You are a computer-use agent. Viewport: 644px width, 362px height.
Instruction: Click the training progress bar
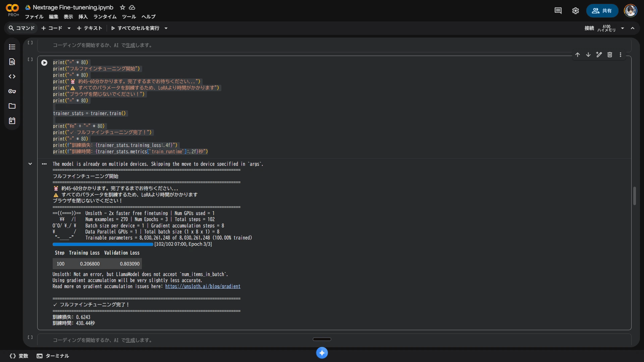[103, 244]
